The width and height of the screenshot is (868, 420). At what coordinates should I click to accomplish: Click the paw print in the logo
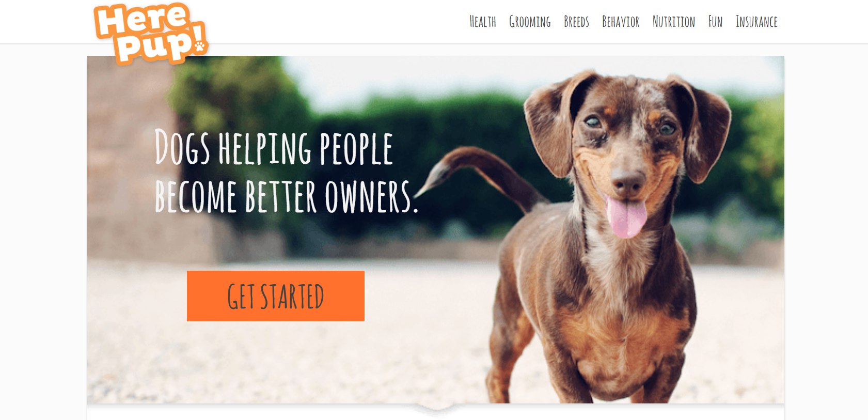point(200,47)
